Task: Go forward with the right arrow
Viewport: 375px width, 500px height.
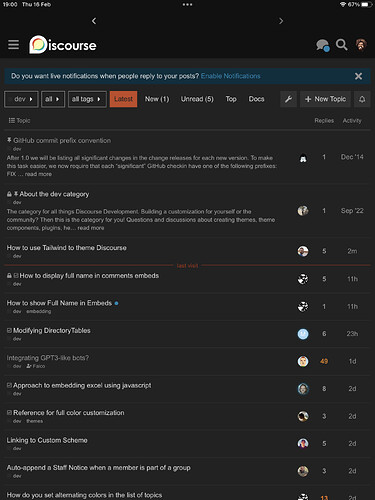Action: point(281,21)
